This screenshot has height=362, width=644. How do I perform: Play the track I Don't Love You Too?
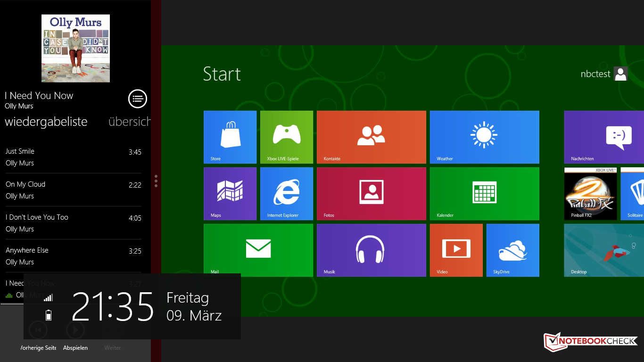tap(74, 223)
